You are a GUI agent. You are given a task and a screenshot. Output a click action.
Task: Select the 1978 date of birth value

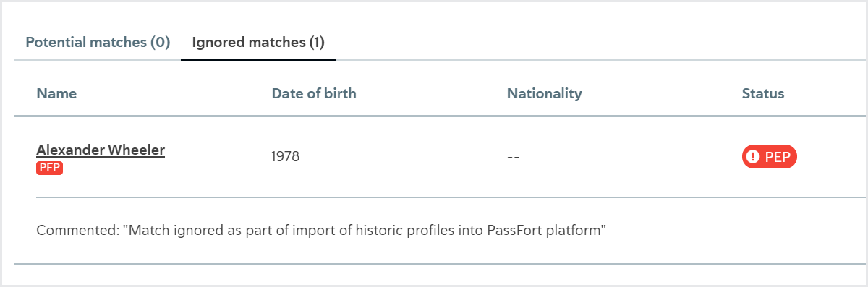point(286,157)
